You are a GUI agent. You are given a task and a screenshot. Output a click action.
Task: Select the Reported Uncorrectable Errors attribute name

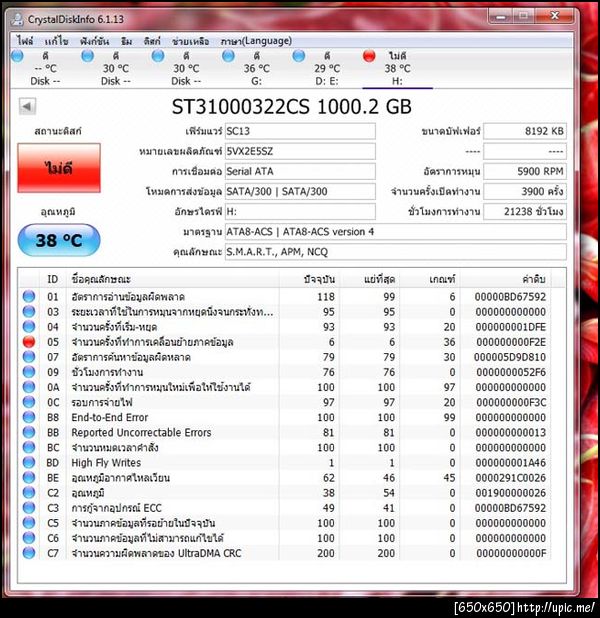141,432
